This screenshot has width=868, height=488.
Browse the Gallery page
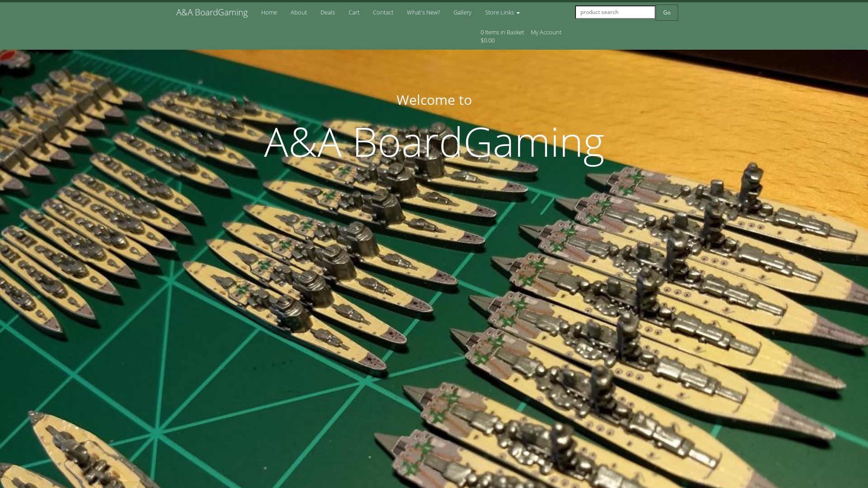click(462, 12)
